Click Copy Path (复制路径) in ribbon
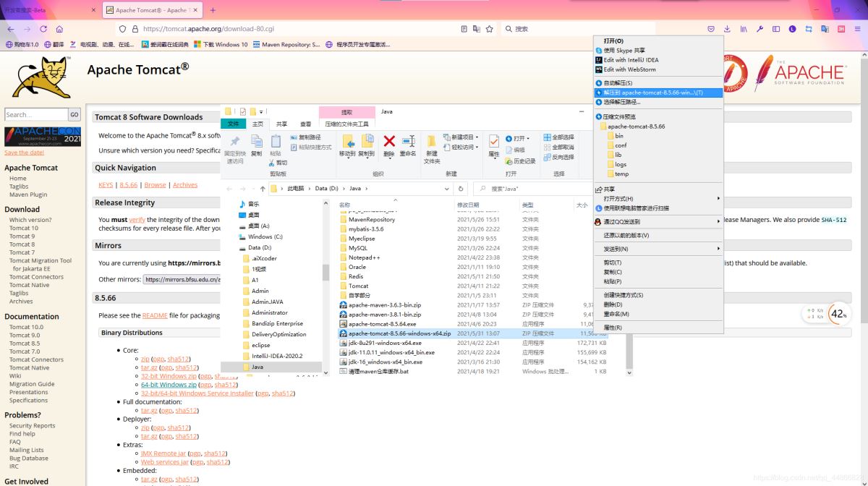 (x=305, y=137)
